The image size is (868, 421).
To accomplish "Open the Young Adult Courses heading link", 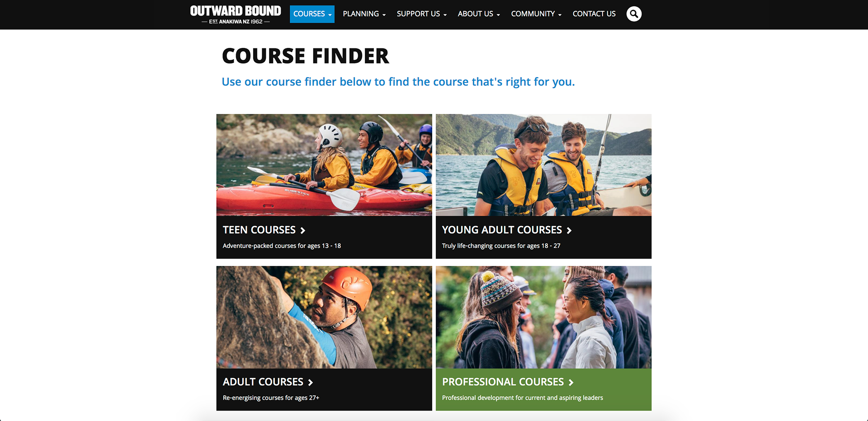I will (x=502, y=230).
